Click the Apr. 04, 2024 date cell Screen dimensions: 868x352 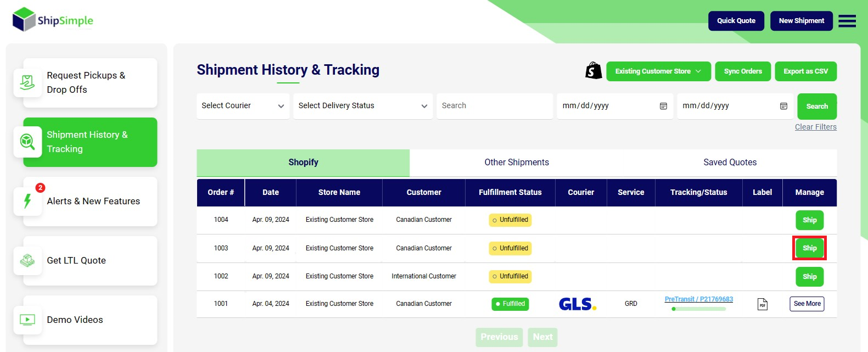click(x=271, y=304)
